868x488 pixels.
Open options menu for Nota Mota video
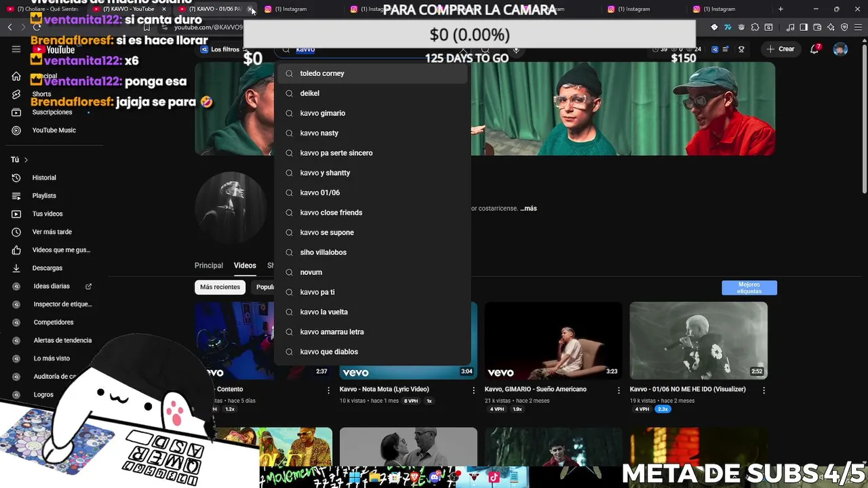(x=473, y=390)
